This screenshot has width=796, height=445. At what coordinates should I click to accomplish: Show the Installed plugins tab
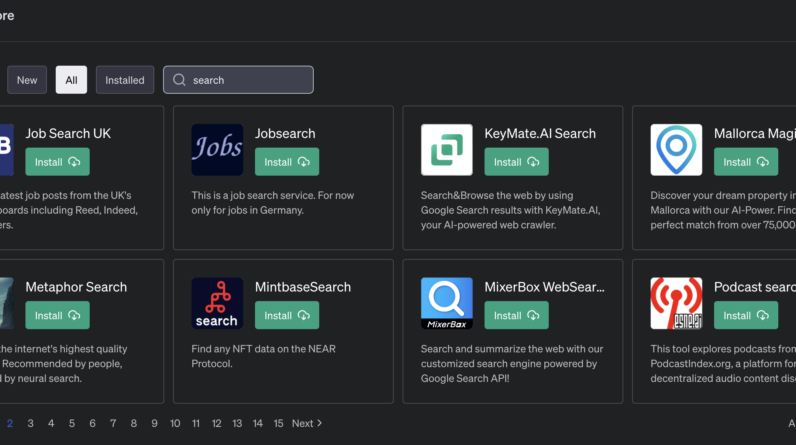[x=125, y=80]
